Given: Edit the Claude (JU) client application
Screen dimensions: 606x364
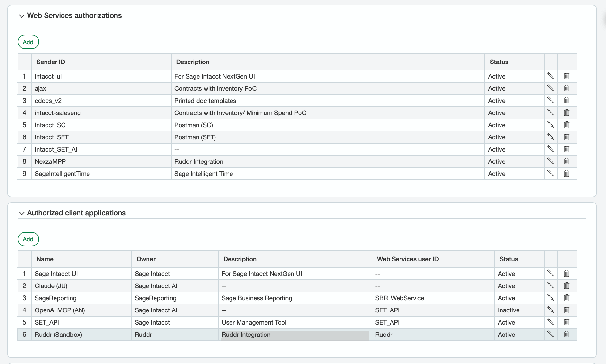Looking at the screenshot, I should point(551,285).
